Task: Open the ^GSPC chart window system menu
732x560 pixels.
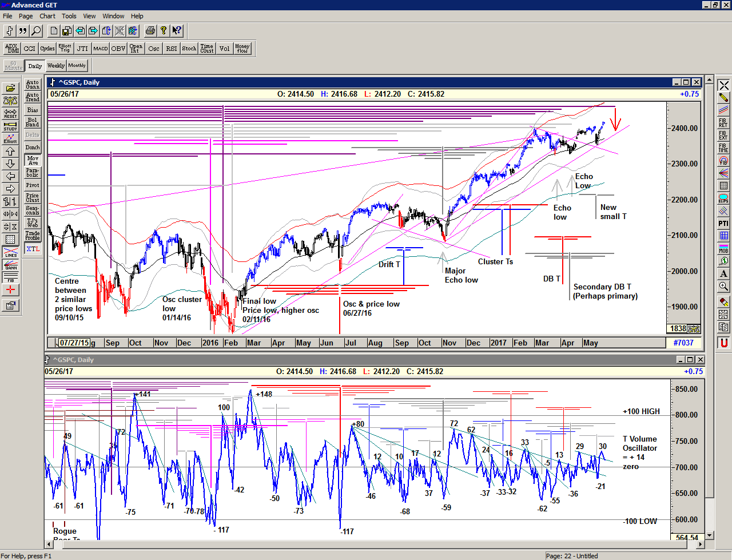Action: point(53,82)
